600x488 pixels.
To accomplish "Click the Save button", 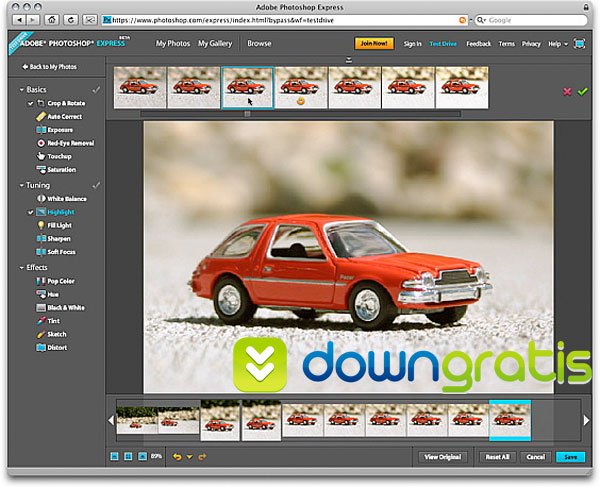I will 569,456.
